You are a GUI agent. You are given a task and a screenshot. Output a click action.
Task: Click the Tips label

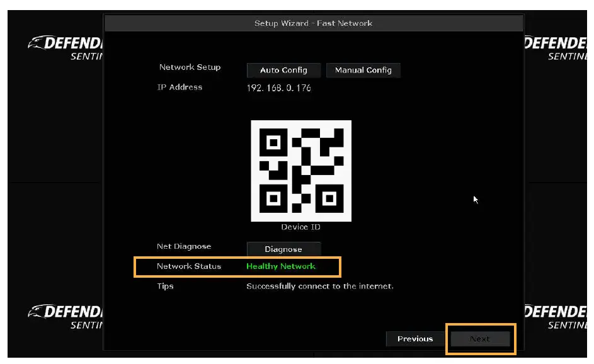click(x=165, y=287)
